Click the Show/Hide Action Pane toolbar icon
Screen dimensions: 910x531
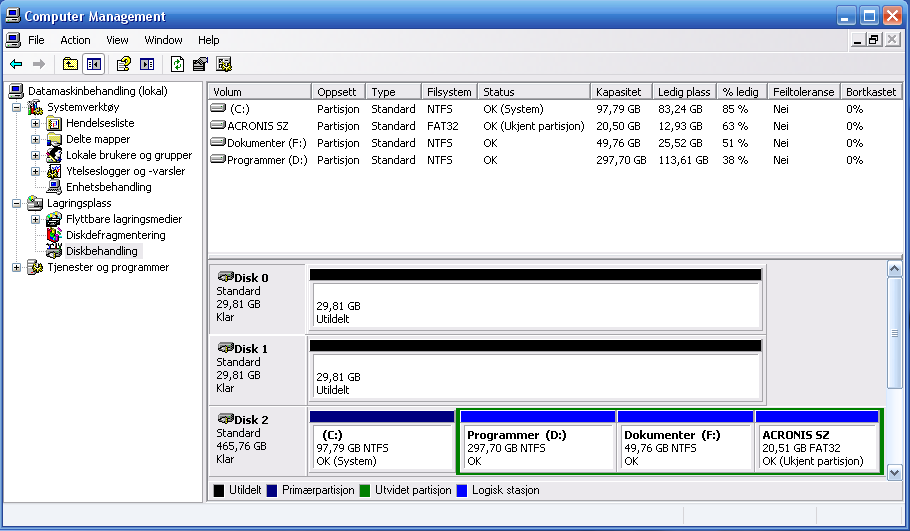pos(147,64)
